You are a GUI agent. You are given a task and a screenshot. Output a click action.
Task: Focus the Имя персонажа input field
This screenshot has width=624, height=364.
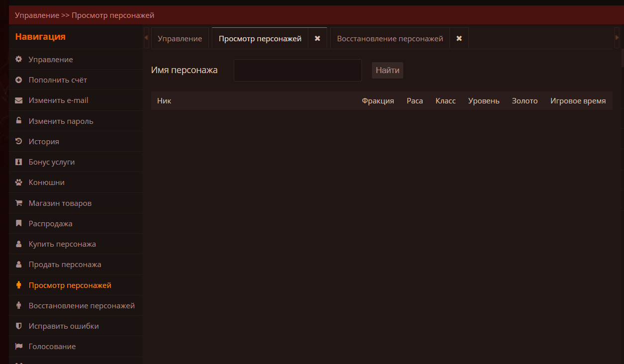click(297, 70)
